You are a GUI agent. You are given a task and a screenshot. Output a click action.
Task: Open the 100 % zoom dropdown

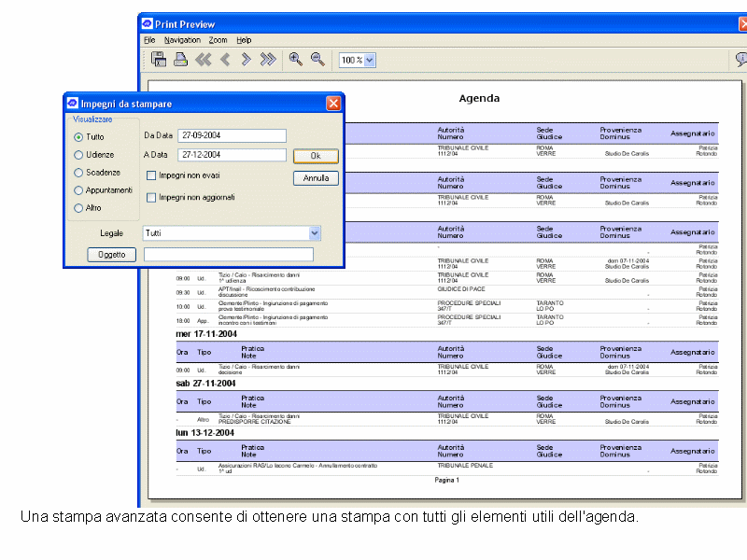pyautogui.click(x=370, y=60)
